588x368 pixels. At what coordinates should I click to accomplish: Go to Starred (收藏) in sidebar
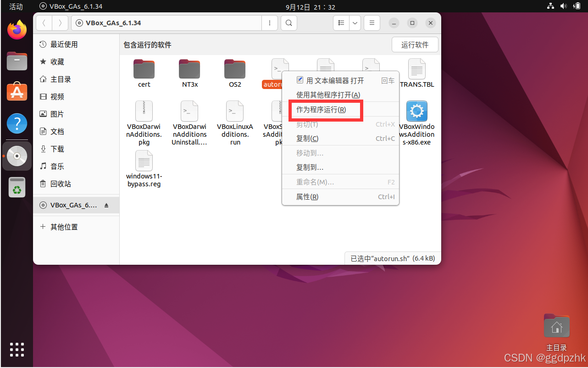(76, 62)
